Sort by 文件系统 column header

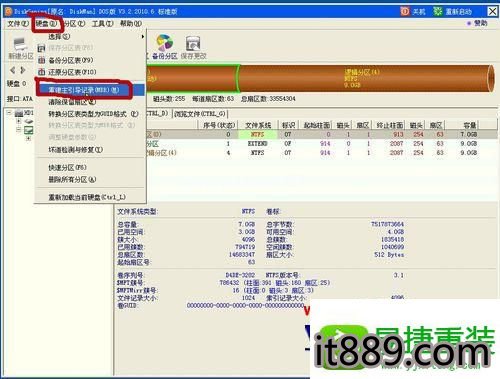pyautogui.click(x=258, y=125)
